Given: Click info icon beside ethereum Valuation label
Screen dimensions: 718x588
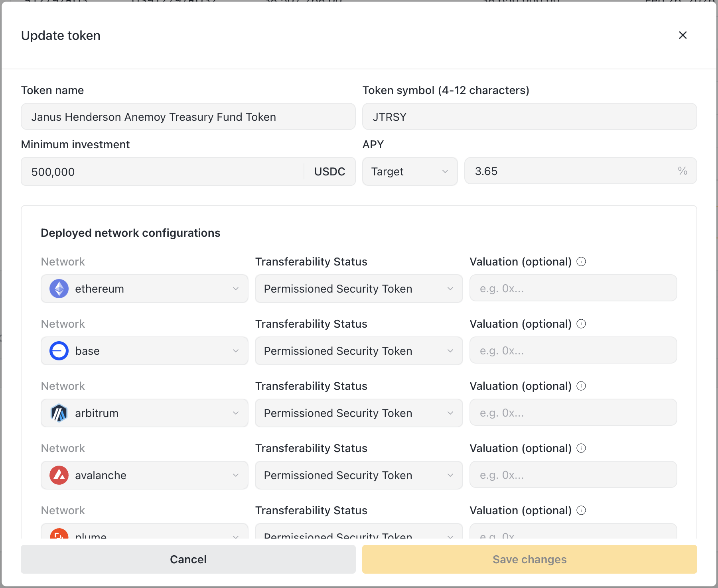Looking at the screenshot, I should point(581,262).
